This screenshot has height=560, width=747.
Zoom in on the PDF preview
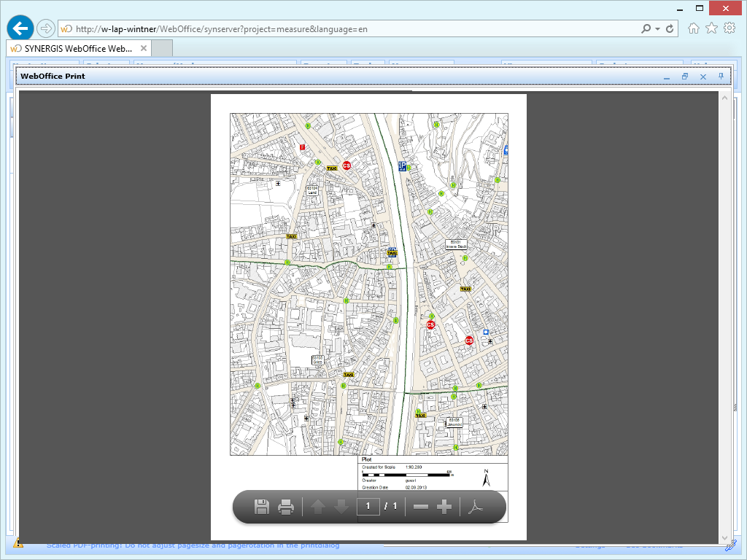444,506
